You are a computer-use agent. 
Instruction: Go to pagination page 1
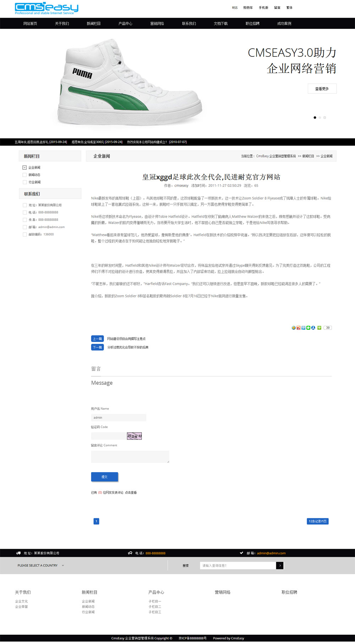[96, 521]
